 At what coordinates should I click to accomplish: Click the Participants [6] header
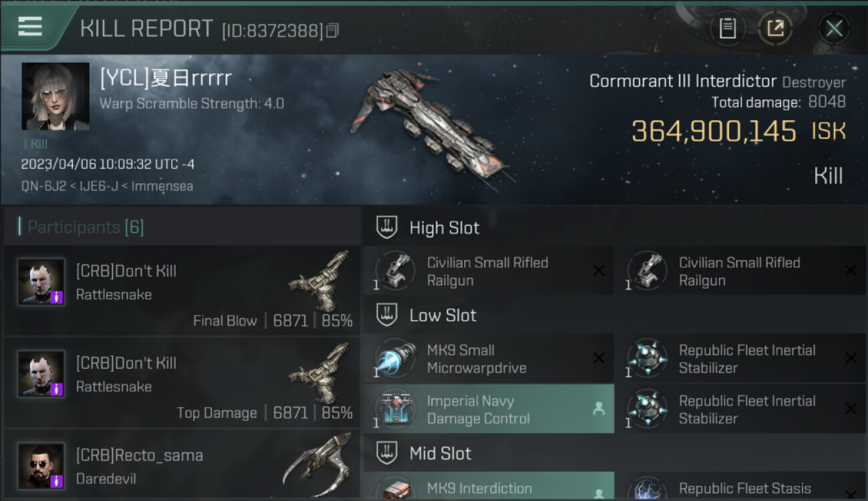pos(81,227)
